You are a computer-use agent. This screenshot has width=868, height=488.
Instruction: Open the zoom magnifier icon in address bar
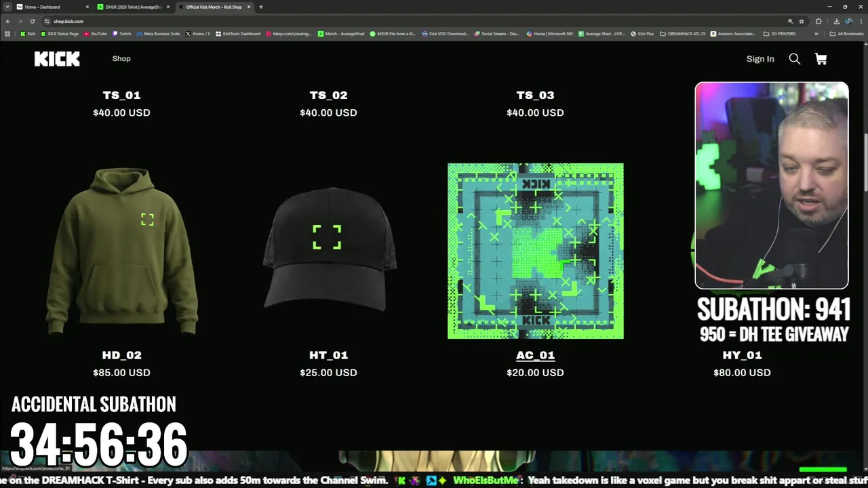pos(790,21)
